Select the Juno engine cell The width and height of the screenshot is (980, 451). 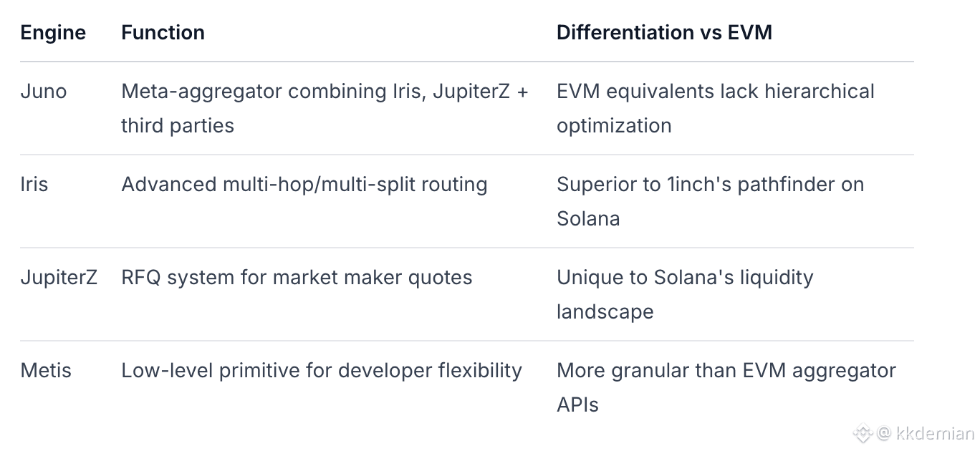pyautogui.click(x=44, y=92)
